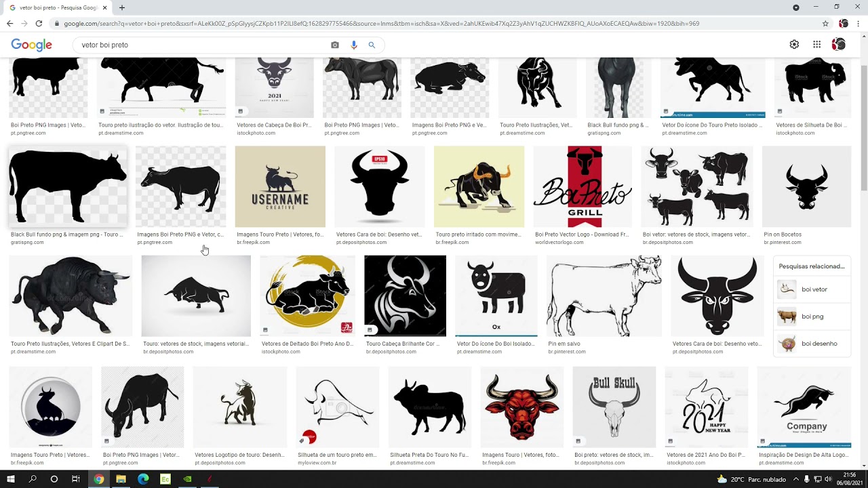Screen dimensions: 868x488
Task: Open 'Touro preto irritado' image
Action: click(x=479, y=187)
